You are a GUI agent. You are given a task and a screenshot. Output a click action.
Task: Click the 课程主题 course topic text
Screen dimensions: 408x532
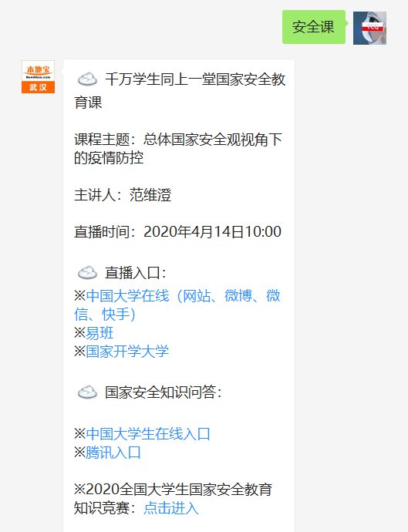tap(178, 149)
